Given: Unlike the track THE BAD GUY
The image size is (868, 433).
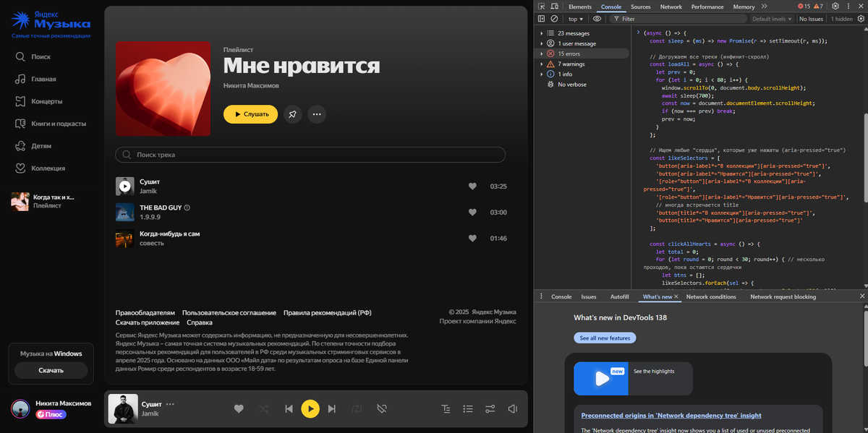Looking at the screenshot, I should 472,213.
